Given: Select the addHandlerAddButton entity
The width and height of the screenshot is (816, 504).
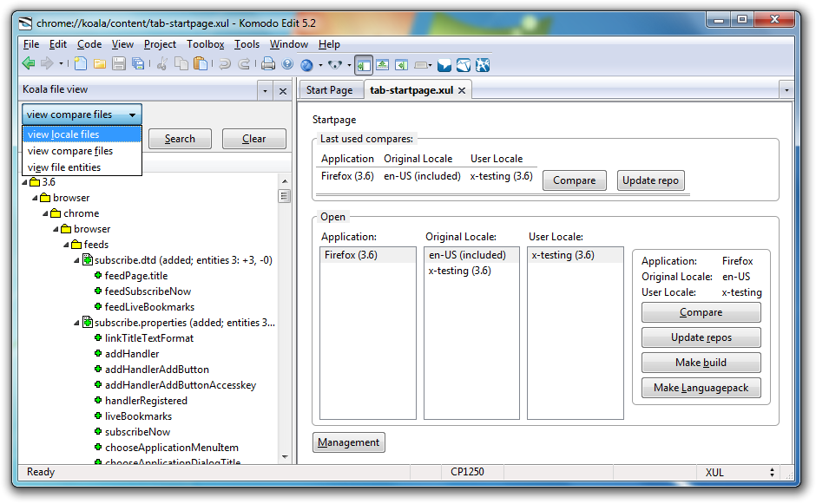Looking at the screenshot, I should coord(156,370).
